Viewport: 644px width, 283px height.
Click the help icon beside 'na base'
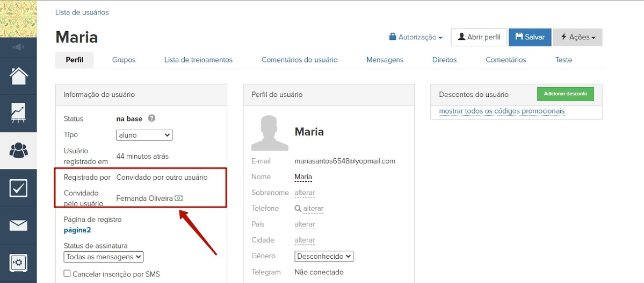pyautogui.click(x=152, y=118)
